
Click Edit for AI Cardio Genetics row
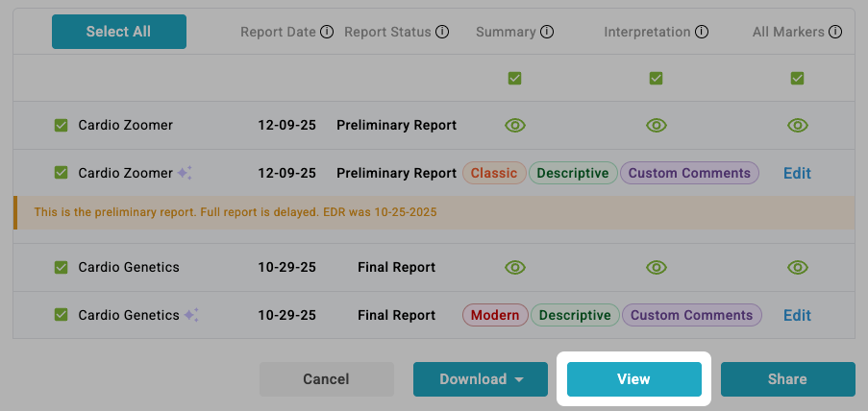(797, 315)
